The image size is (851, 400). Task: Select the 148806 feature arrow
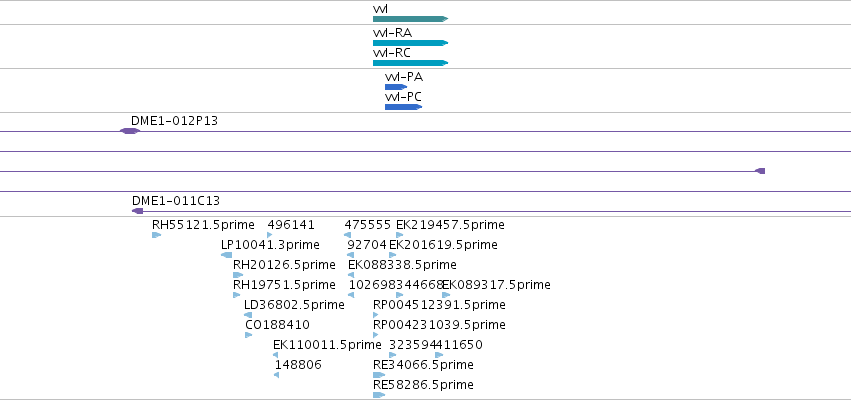(x=276, y=375)
